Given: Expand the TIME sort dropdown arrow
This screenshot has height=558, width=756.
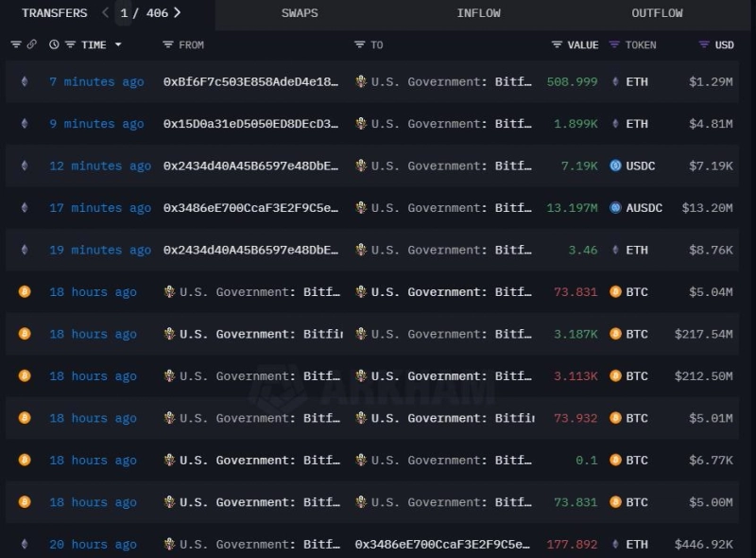Looking at the screenshot, I should tap(118, 44).
